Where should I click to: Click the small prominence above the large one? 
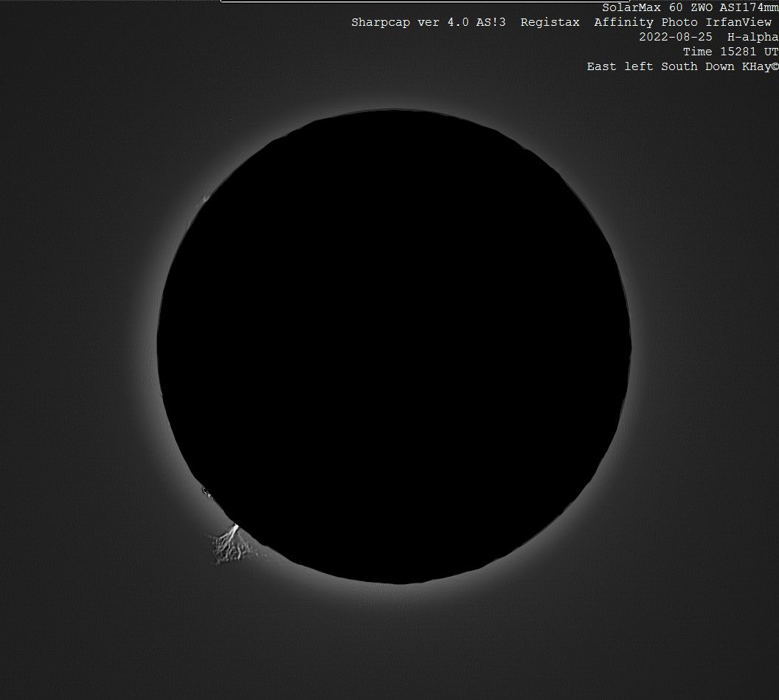(x=206, y=491)
